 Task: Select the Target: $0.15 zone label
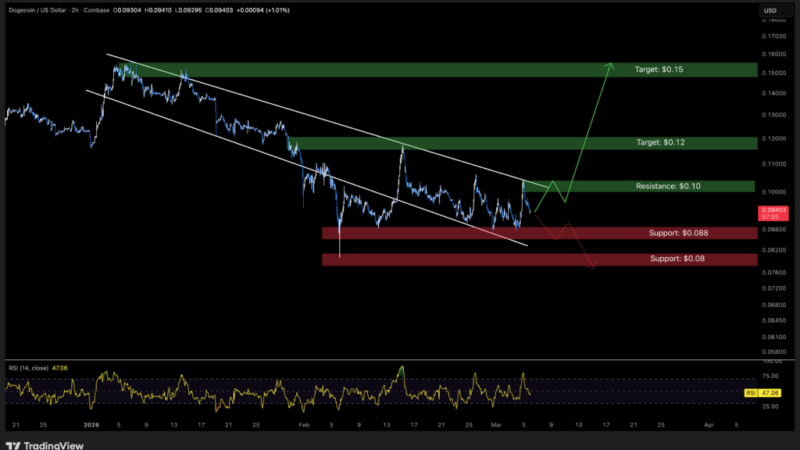(659, 69)
